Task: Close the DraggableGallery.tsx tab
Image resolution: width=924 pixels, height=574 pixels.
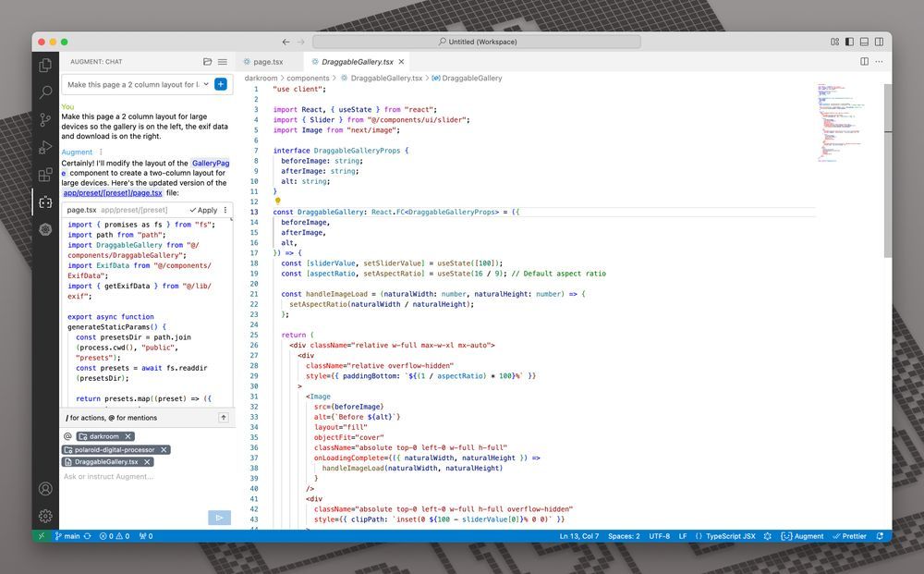Action: pos(401,62)
